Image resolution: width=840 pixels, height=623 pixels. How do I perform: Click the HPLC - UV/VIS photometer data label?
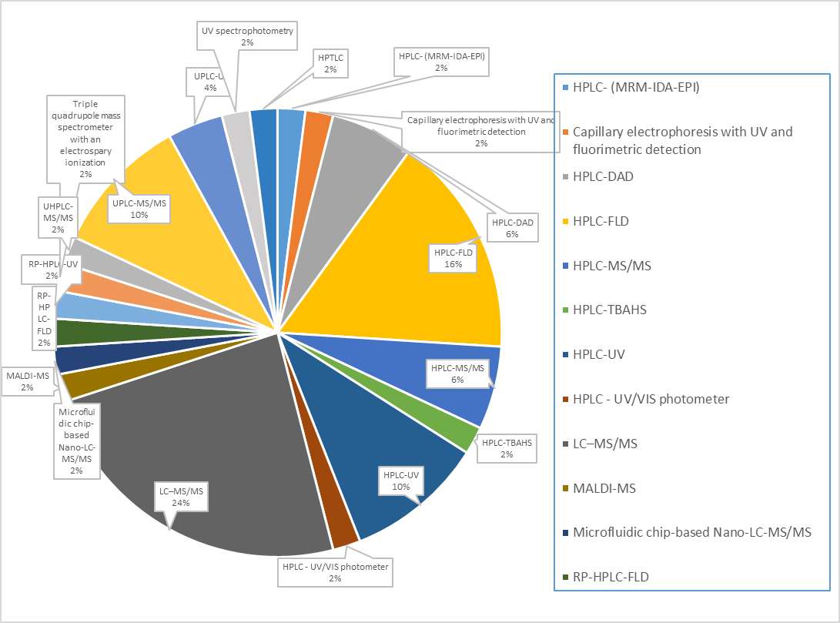point(335,572)
